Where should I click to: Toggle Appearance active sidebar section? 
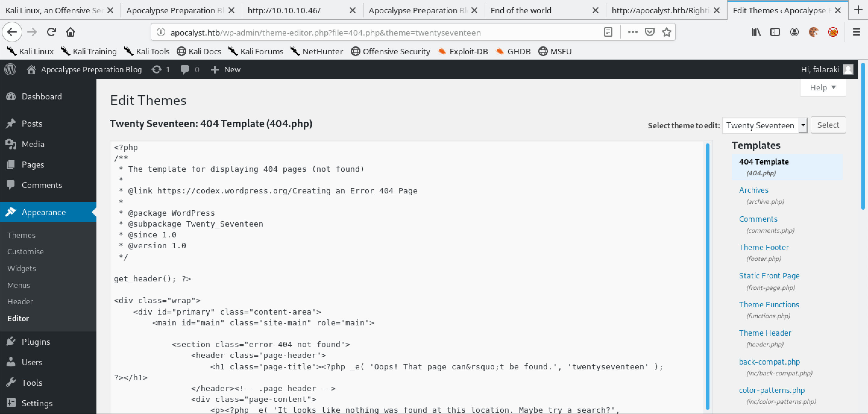click(x=43, y=212)
